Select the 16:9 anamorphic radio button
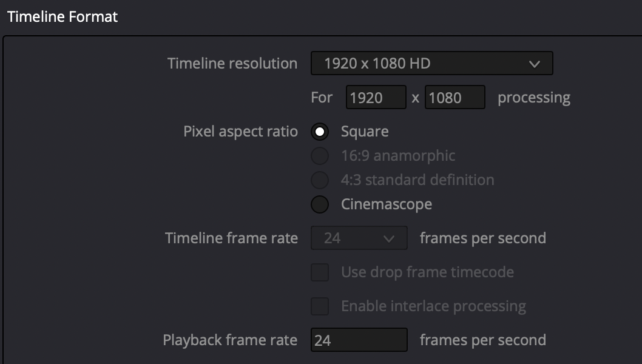This screenshot has height=364, width=642. coord(320,156)
